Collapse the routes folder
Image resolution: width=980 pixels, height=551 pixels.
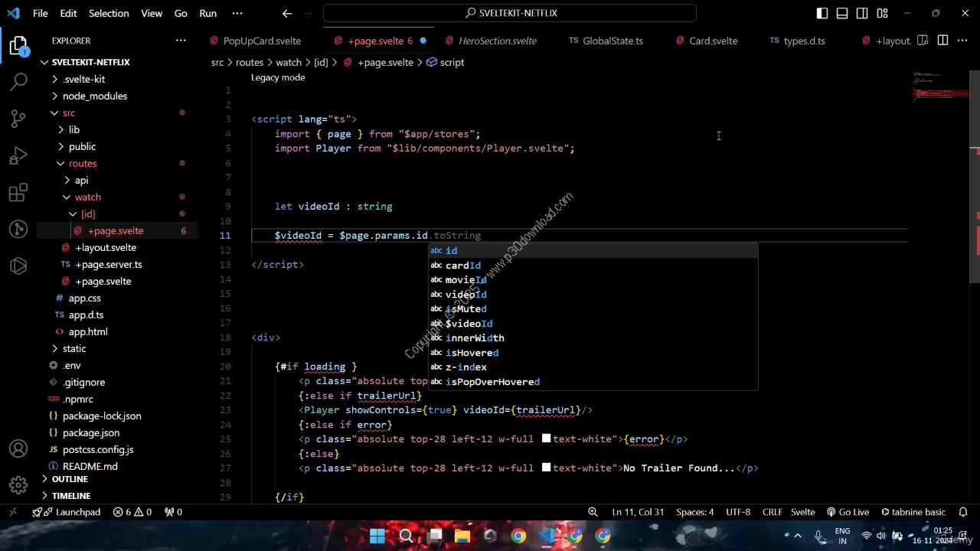(83, 163)
